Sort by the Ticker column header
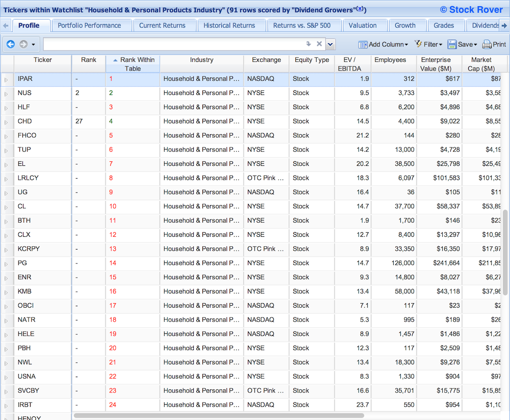This screenshot has height=420, width=510. point(43,64)
